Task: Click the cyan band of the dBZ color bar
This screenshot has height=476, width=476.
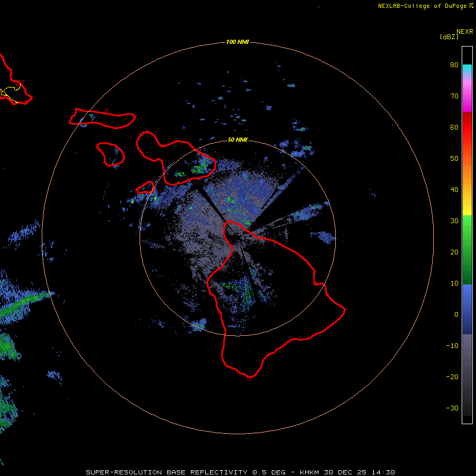Action: [x=467, y=69]
